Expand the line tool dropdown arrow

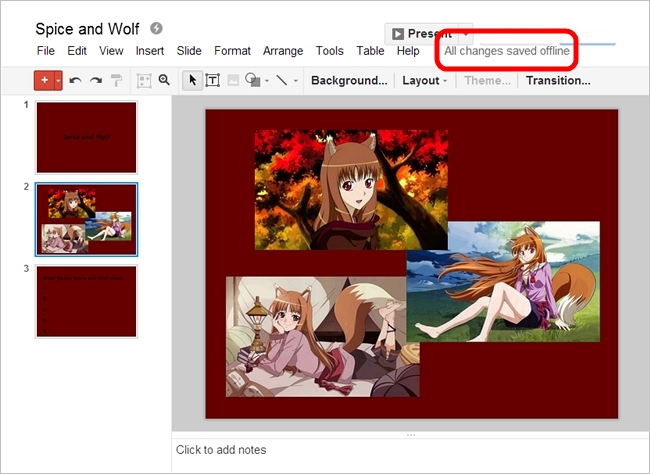296,80
